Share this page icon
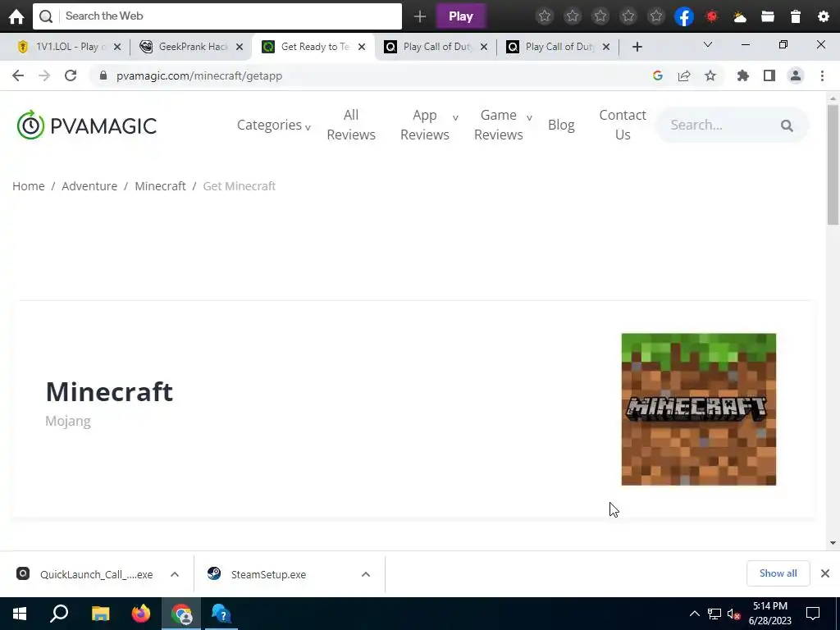Viewport: 840px width, 630px height. [684, 75]
